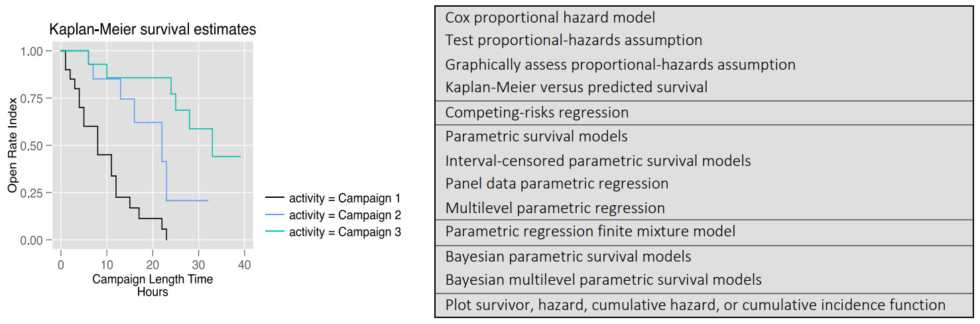Click Kaplan-Meier versus predicted survival

(576, 87)
